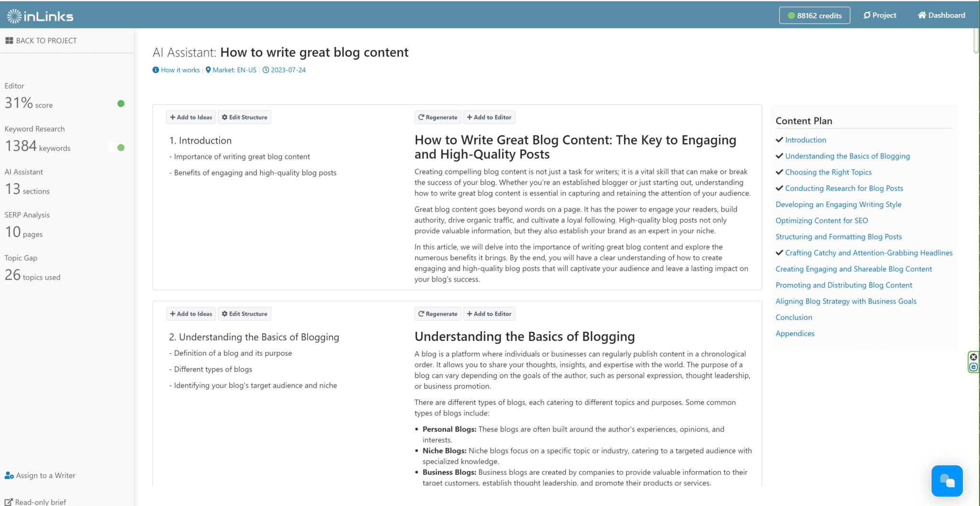Image resolution: width=980 pixels, height=506 pixels.
Task: Click the inLinks logo icon
Action: (14, 16)
